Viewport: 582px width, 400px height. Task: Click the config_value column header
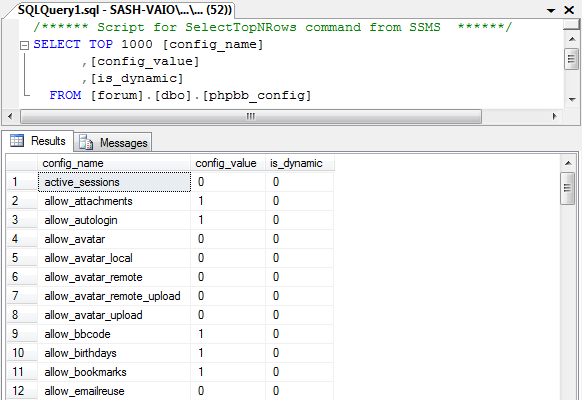pyautogui.click(x=228, y=163)
